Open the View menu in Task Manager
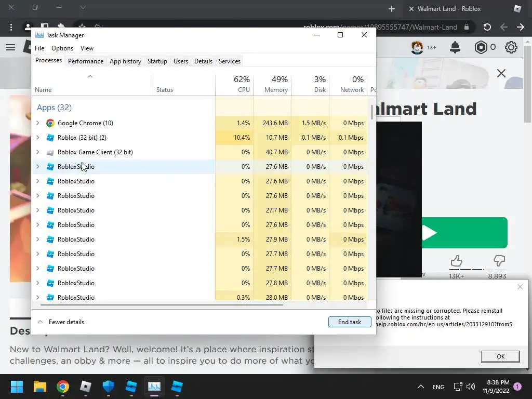The width and height of the screenshot is (532, 399). pyautogui.click(x=87, y=48)
